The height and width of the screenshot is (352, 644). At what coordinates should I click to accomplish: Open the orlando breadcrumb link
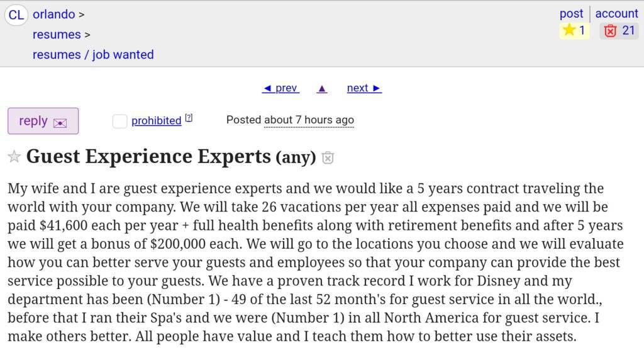pyautogui.click(x=54, y=14)
